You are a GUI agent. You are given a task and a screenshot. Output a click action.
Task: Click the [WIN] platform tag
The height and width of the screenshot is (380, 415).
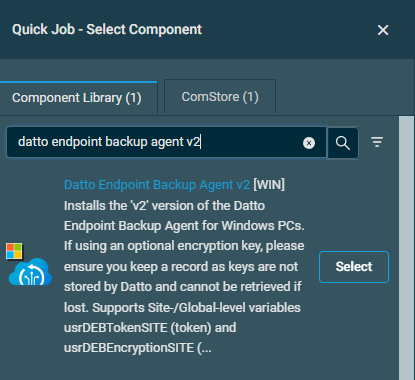click(269, 185)
